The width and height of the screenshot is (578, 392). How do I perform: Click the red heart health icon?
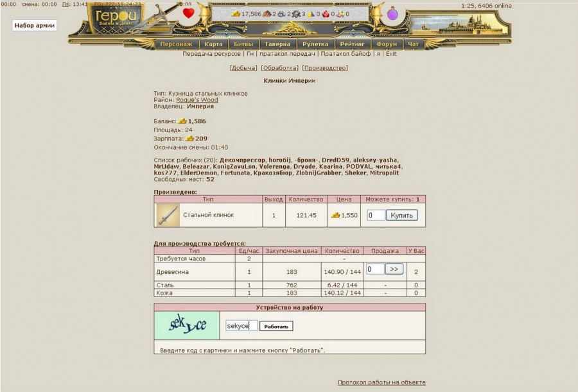point(188,13)
